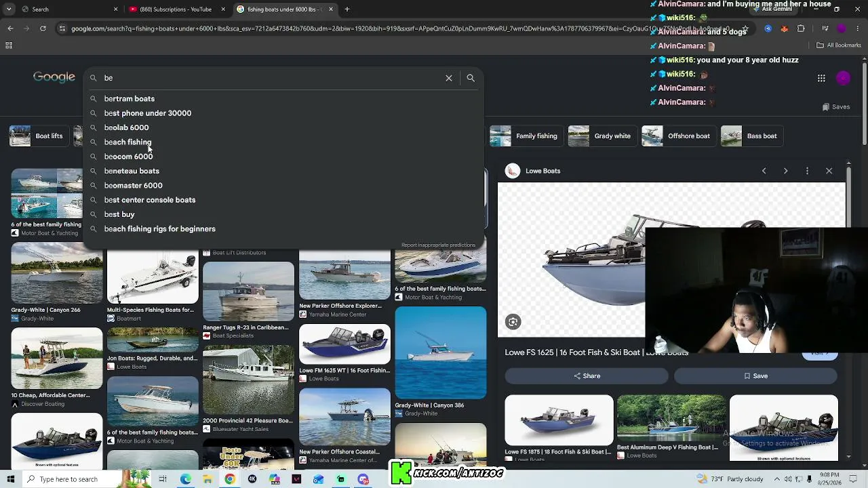Open the Google account avatar
The width and height of the screenshot is (868, 488).
click(x=843, y=78)
